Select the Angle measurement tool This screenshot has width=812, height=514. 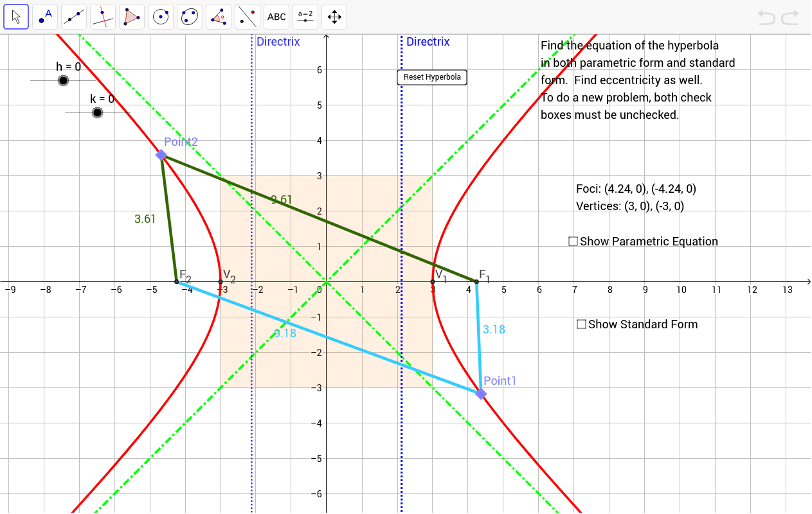pos(219,17)
